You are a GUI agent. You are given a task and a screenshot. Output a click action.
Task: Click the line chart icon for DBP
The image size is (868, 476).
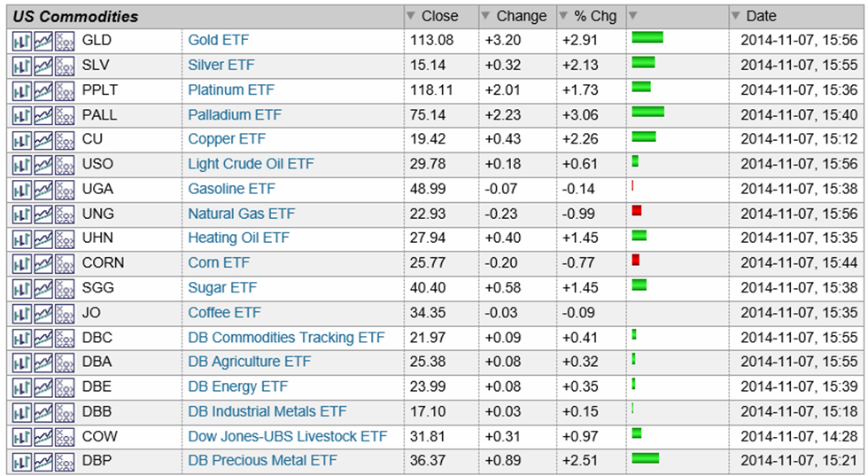coord(43,462)
